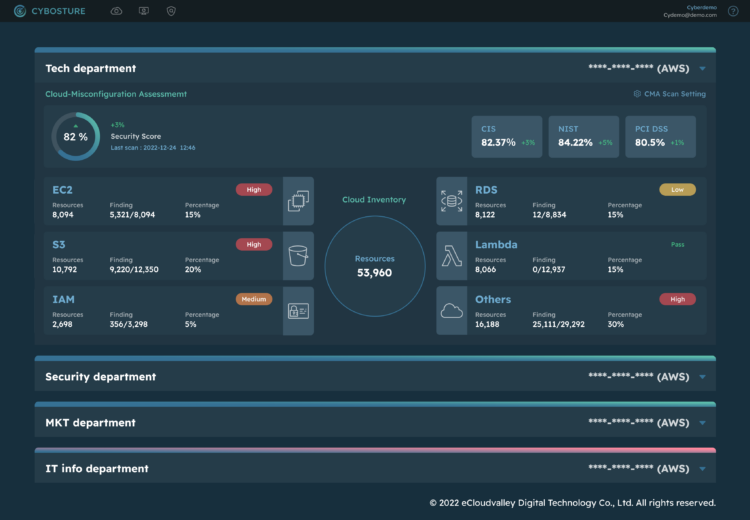
Task: Expand the MKT department section
Action: pyautogui.click(x=703, y=423)
